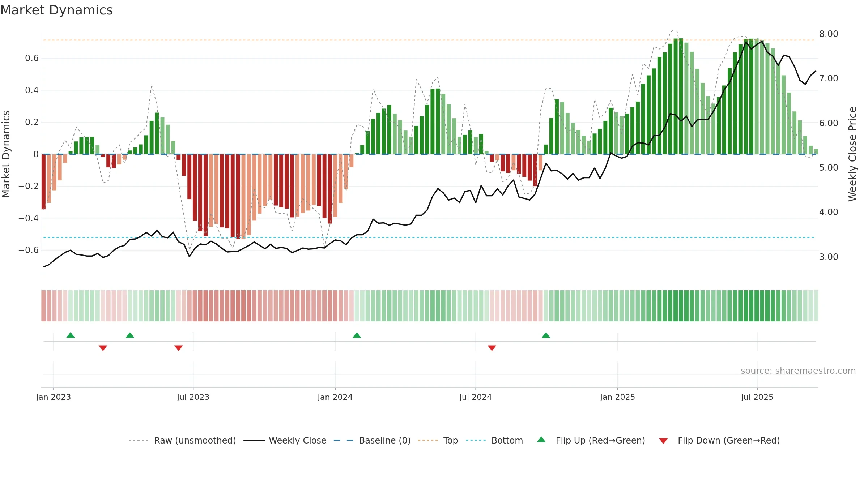Viewport: 868px width, 488px height.
Task: Click the Jul 2023 axis label
Action: [193, 397]
